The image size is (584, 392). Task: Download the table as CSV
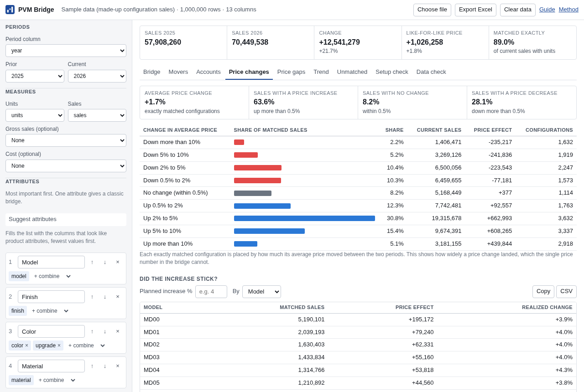[566, 292]
